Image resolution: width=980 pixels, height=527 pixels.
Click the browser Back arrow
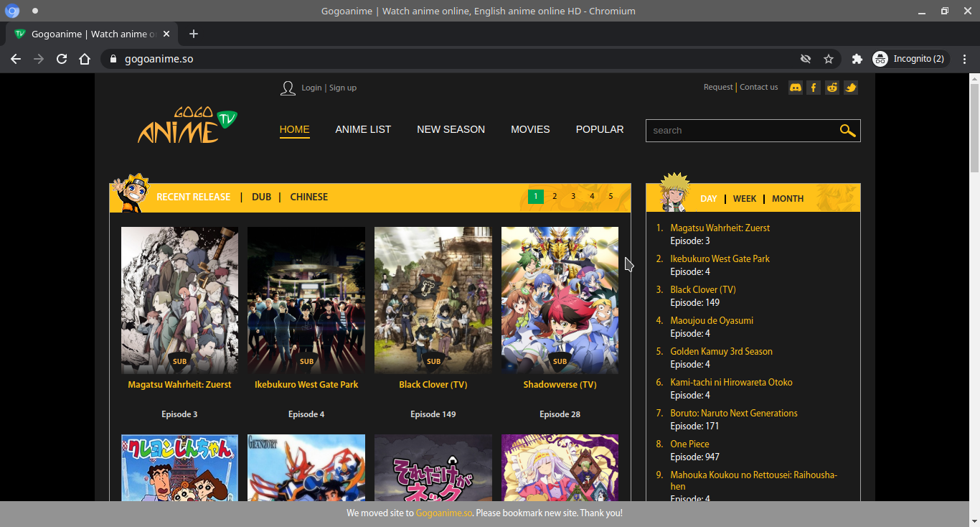click(x=16, y=59)
